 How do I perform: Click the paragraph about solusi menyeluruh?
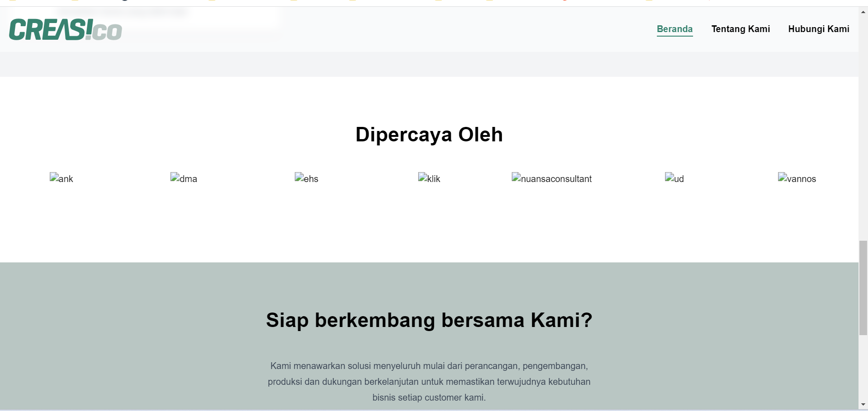(x=429, y=382)
